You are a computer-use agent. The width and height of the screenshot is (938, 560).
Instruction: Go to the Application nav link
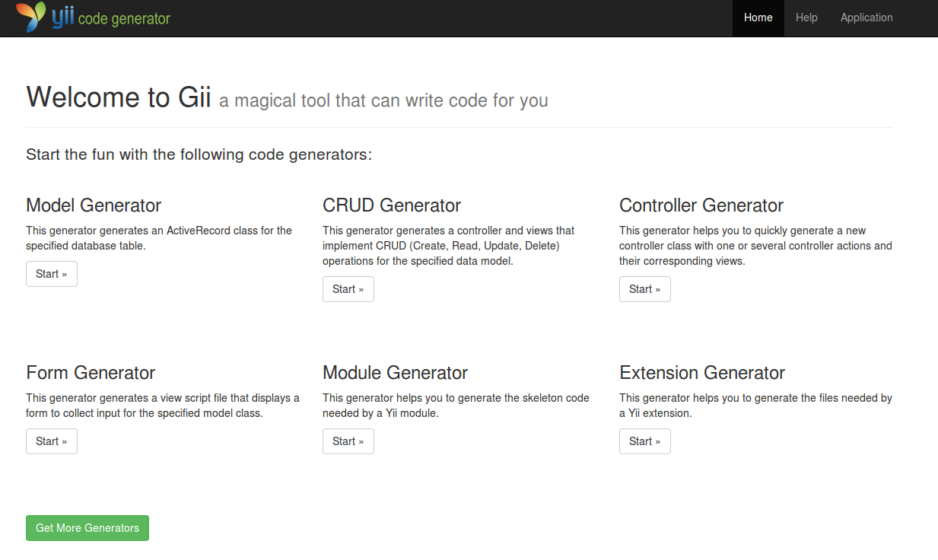point(866,17)
